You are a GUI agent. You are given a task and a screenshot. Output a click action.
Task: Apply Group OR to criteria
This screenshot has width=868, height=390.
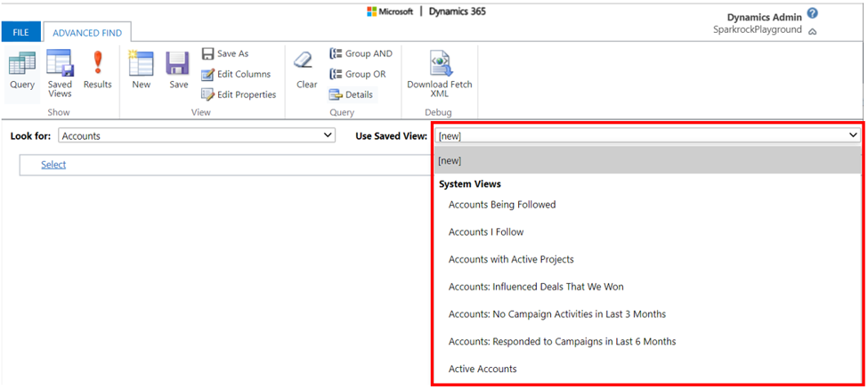click(358, 74)
